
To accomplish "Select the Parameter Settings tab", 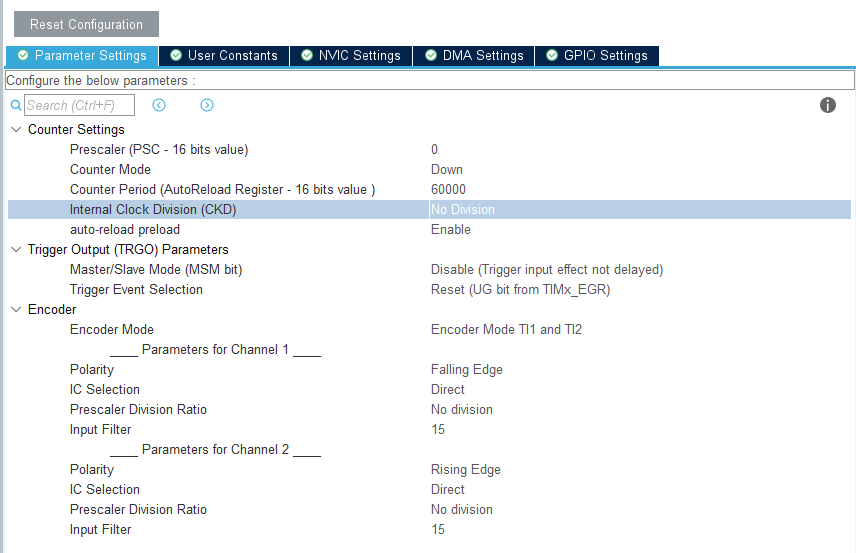I will pos(82,56).
